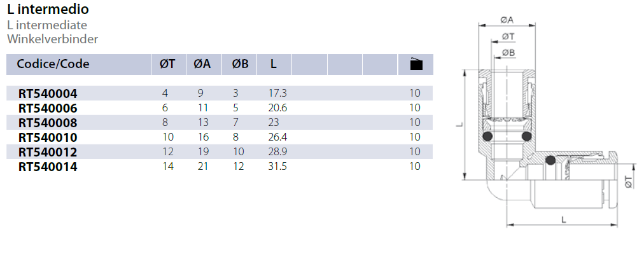Click the L intermedio title heading
The width and height of the screenshot is (644, 257).
tap(48, 10)
